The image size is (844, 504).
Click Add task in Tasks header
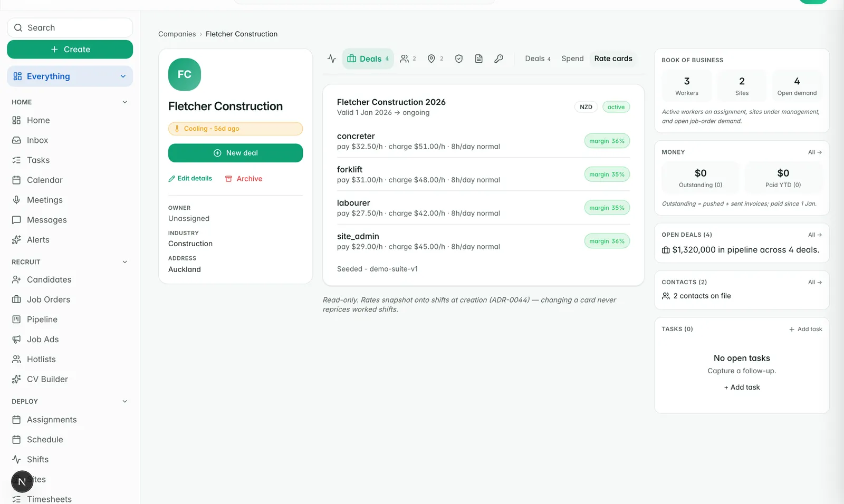(x=805, y=329)
